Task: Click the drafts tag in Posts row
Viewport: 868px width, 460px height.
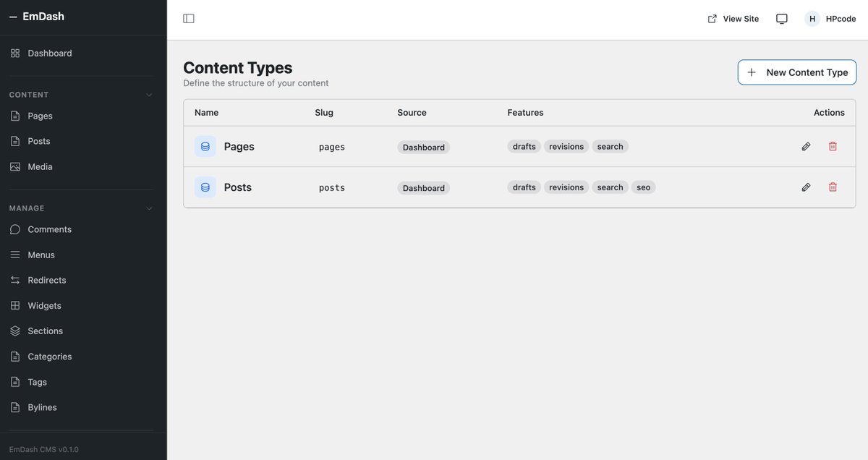Action: pos(524,187)
